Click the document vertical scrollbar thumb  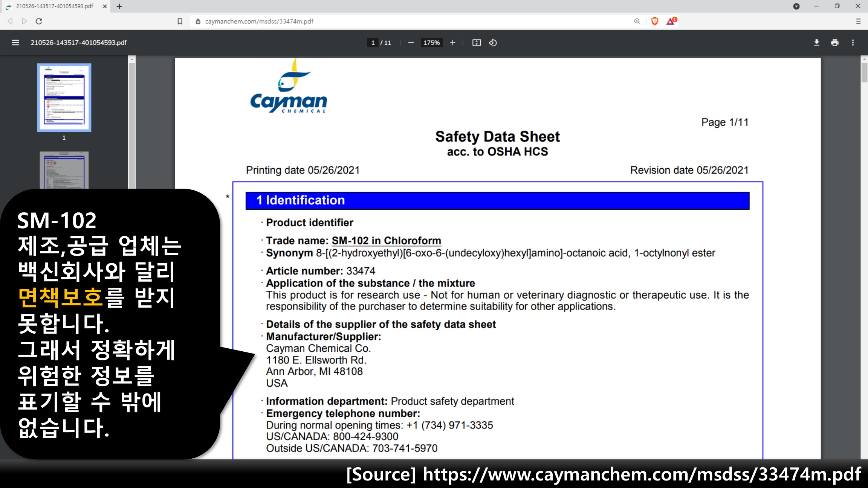click(864, 73)
